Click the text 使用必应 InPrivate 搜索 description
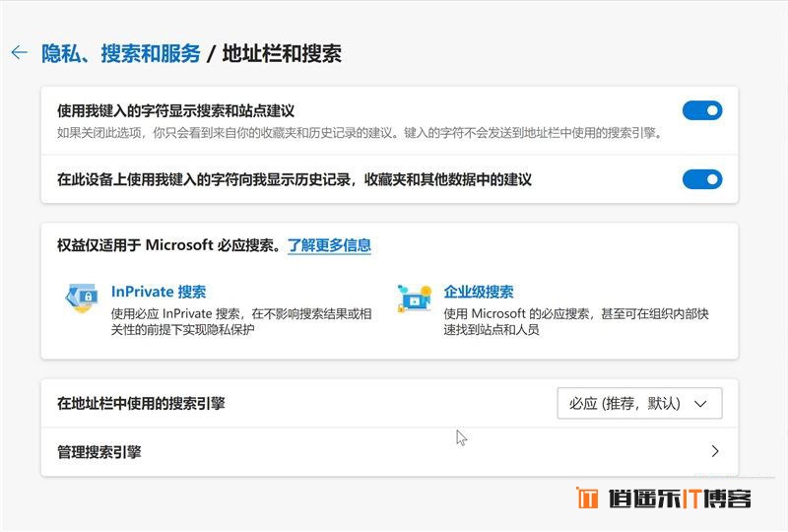This screenshot has height=532, width=788. 241,321
